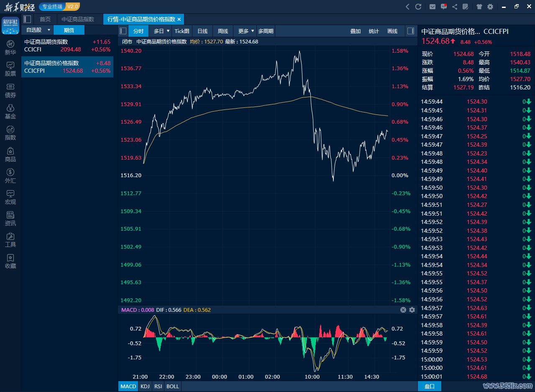535x392 pixels.
Task: Click the share icon in title bar
Action: (455, 7)
